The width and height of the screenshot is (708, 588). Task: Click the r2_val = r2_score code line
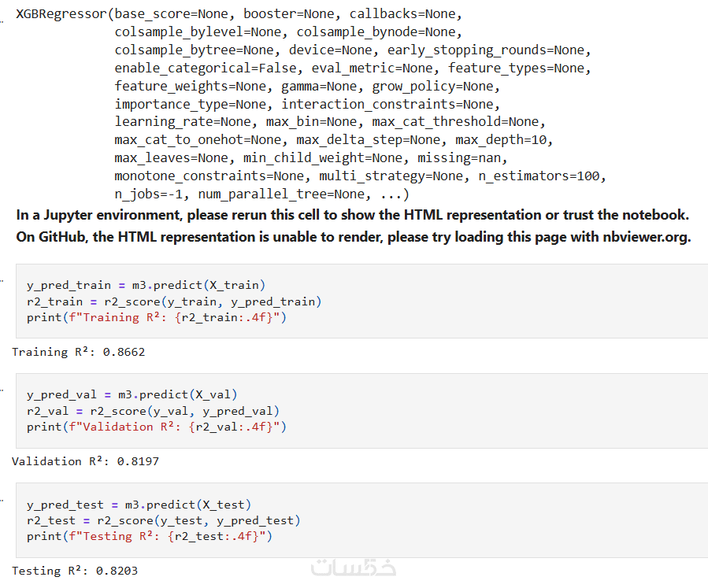click(153, 411)
